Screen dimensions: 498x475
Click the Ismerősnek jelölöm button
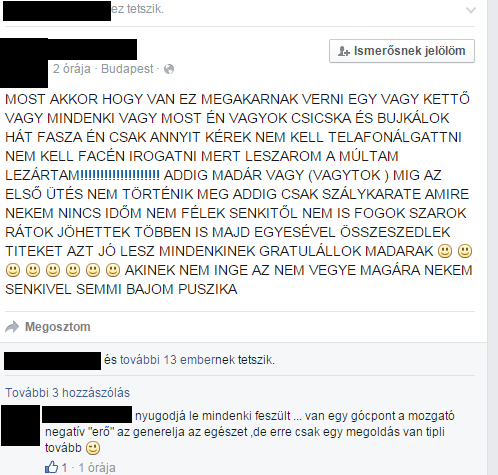tap(402, 51)
